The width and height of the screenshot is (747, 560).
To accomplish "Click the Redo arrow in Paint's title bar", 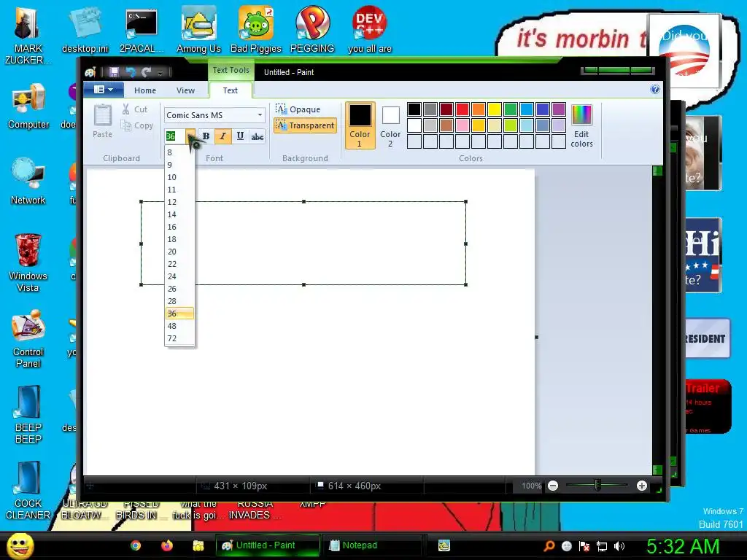I will [146, 72].
